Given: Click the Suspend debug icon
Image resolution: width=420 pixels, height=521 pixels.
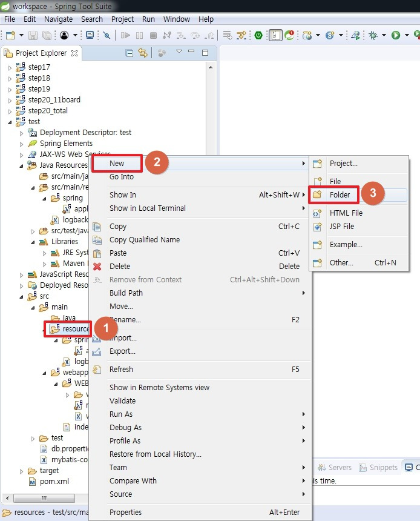Looking at the screenshot, I should 139,35.
